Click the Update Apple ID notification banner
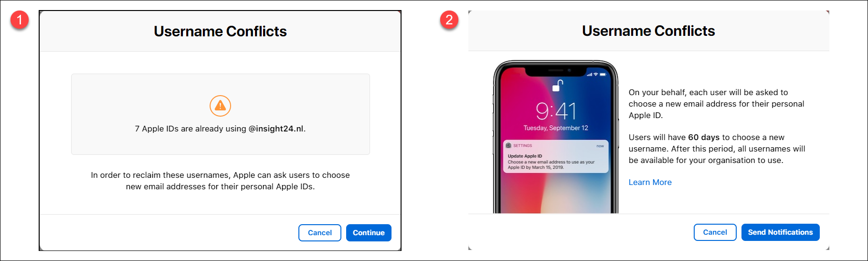This screenshot has width=868, height=261. (x=556, y=156)
